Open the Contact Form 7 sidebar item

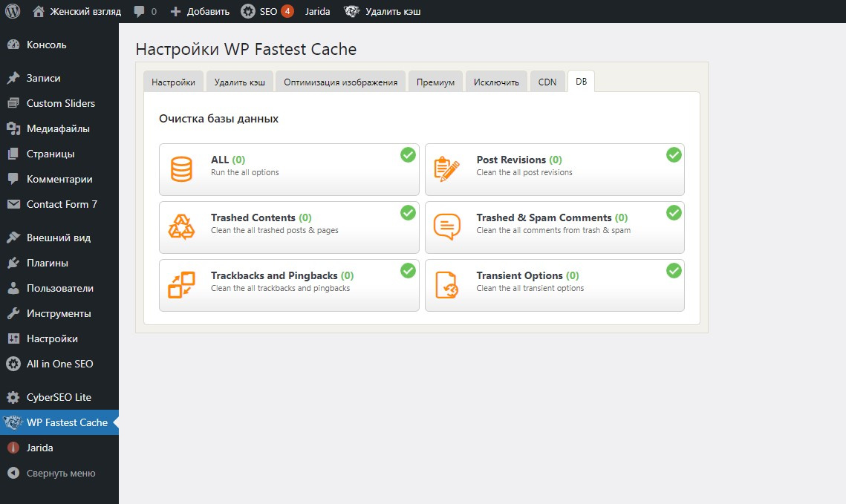click(62, 204)
